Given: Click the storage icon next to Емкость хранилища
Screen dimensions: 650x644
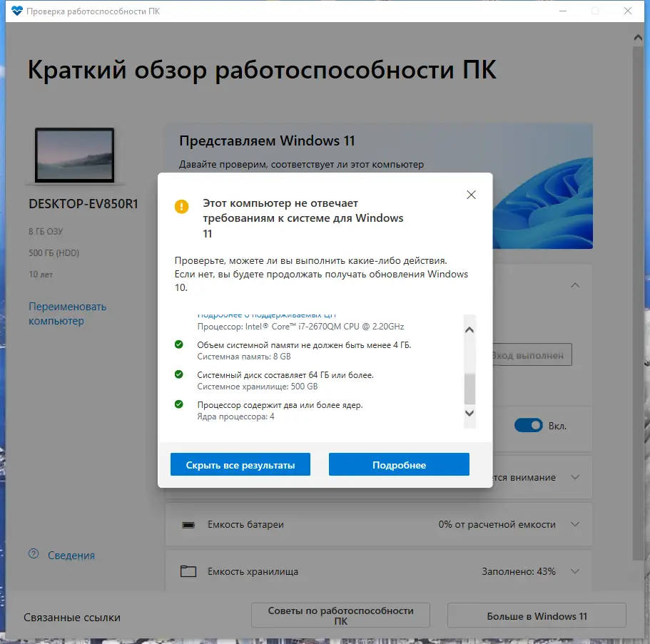Looking at the screenshot, I should [x=189, y=571].
